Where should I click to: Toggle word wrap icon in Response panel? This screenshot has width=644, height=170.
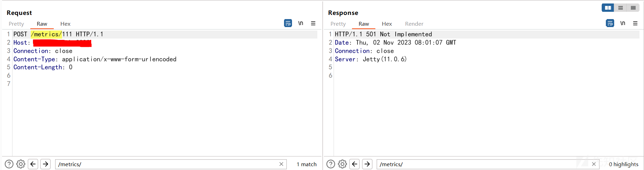pos(610,23)
